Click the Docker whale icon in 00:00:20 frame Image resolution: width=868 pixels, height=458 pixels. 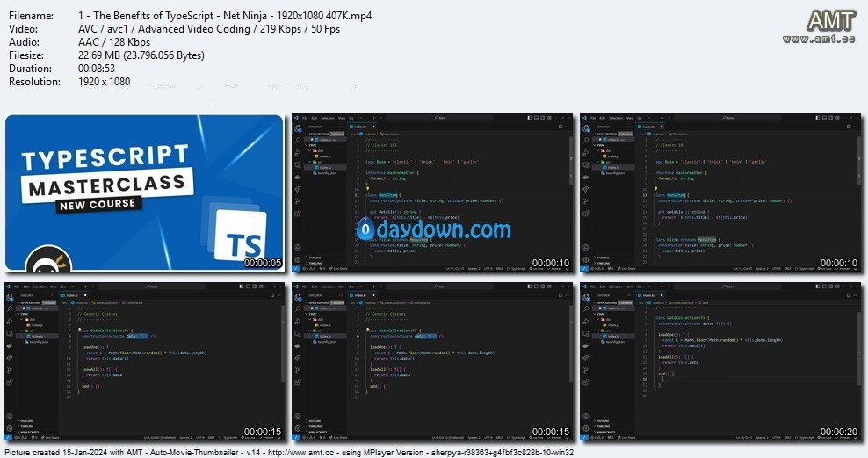point(586,346)
